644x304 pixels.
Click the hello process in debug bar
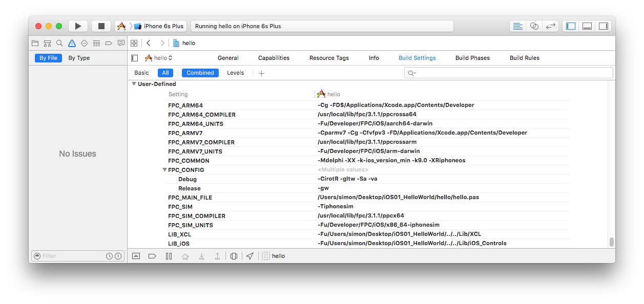pos(274,256)
